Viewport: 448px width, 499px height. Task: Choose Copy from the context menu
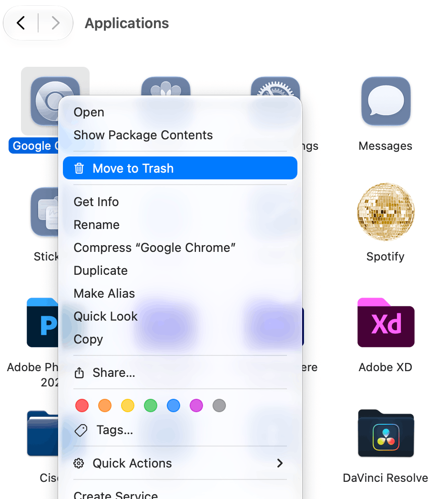tap(180, 340)
